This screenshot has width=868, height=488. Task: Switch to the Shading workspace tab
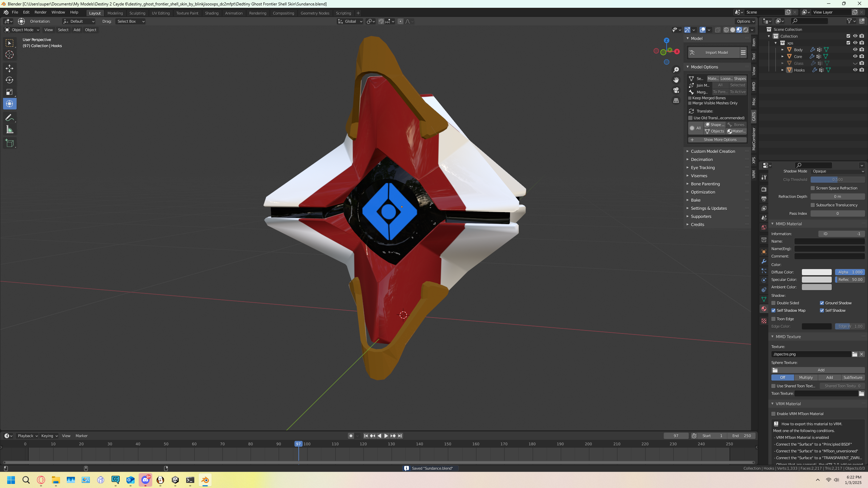pyautogui.click(x=212, y=13)
